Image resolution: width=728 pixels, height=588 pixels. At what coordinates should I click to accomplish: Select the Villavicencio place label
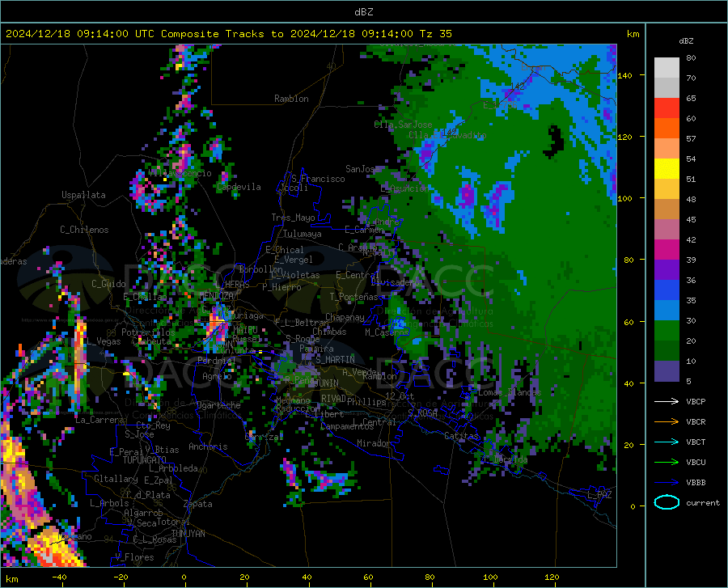180,173
